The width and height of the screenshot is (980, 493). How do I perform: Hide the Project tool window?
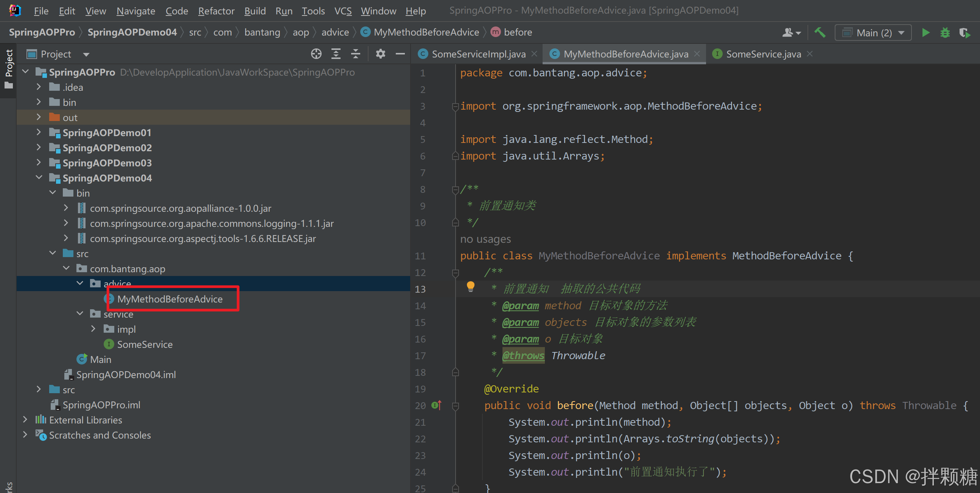[400, 54]
